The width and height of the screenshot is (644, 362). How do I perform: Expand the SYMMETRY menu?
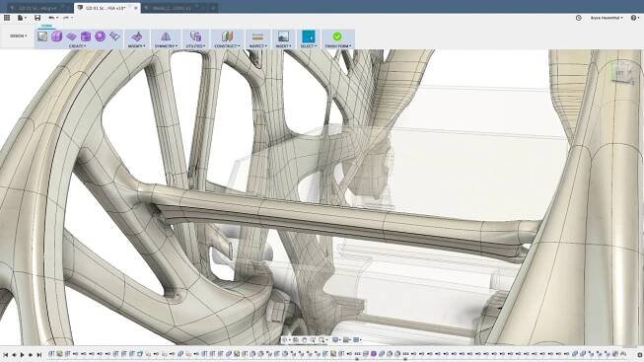coord(166,46)
